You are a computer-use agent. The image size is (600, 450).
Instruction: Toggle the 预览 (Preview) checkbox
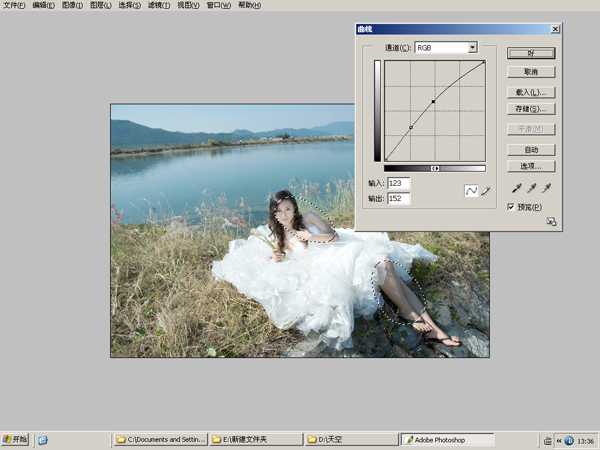pos(512,207)
